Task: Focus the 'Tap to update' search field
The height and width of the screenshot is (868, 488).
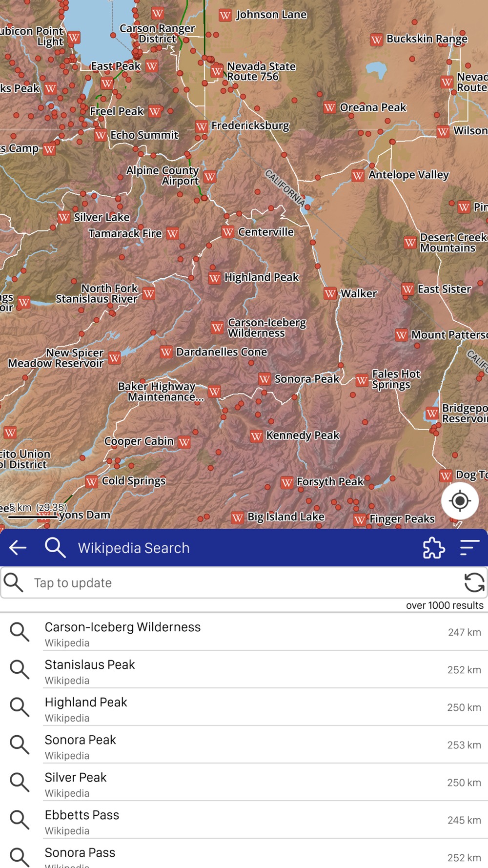Action: point(244,582)
